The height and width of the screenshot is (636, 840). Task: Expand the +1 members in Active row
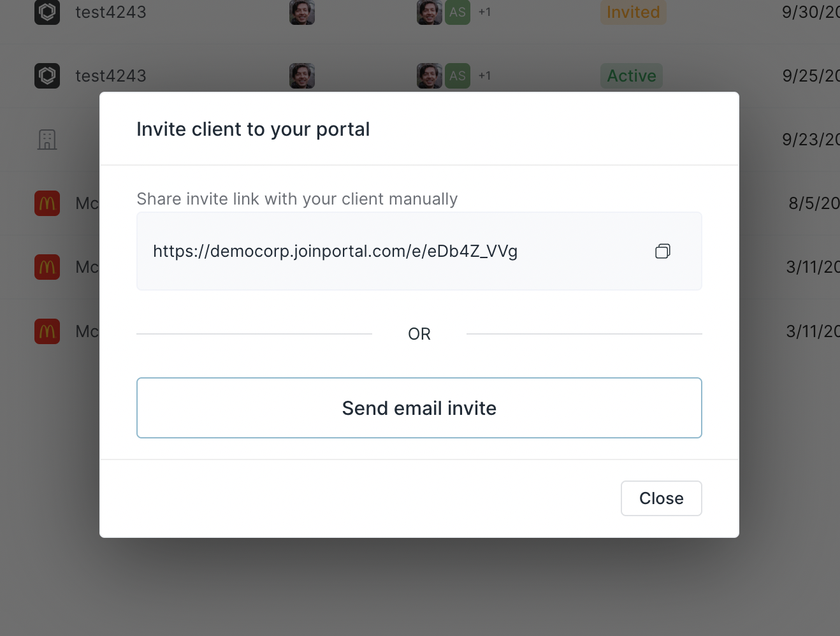[485, 76]
